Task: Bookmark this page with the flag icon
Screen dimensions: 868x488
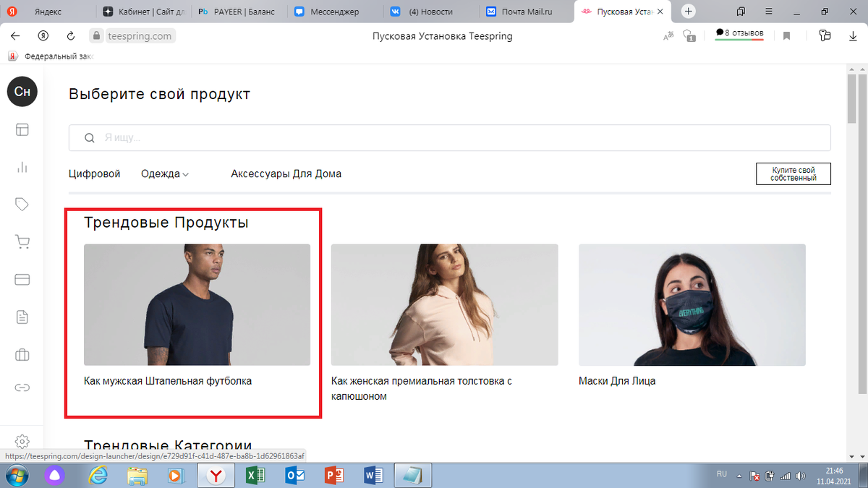Action: coord(787,35)
